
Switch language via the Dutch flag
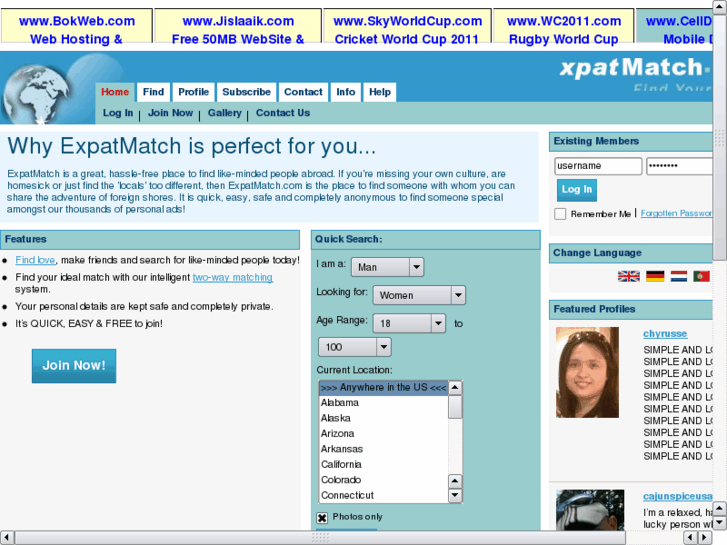(x=679, y=276)
